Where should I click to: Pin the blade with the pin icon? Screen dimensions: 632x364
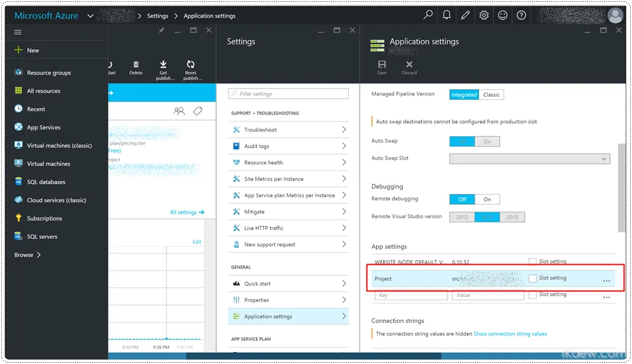point(161,30)
